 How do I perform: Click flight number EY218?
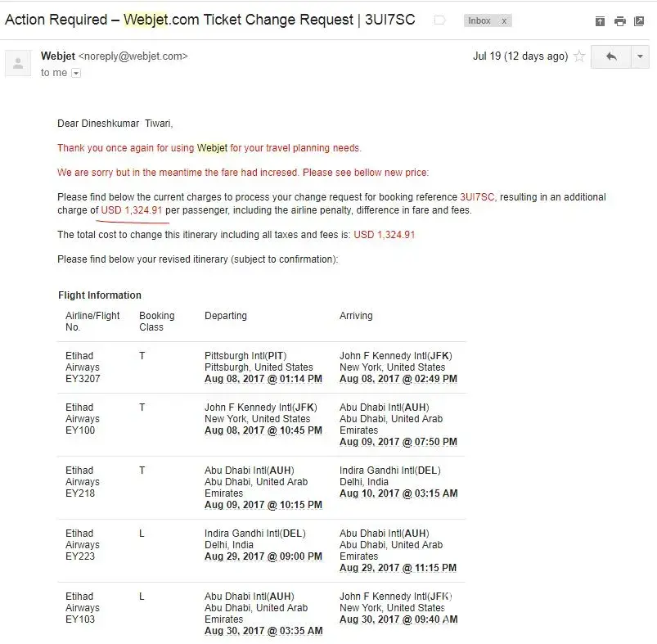[x=80, y=493]
